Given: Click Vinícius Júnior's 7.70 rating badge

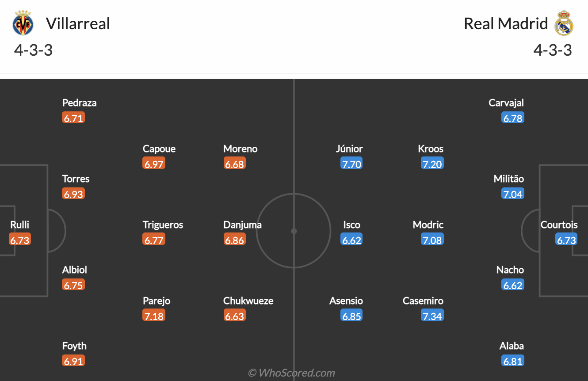Looking at the screenshot, I should coord(351,163).
